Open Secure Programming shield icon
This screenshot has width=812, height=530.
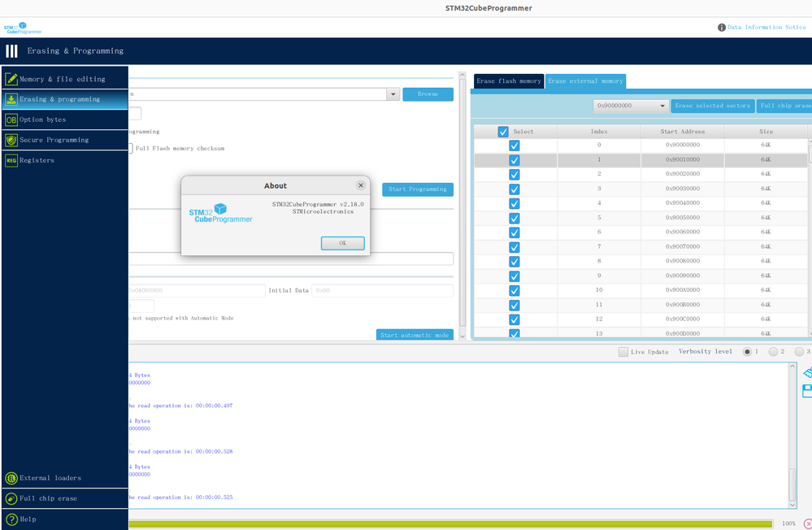11,140
